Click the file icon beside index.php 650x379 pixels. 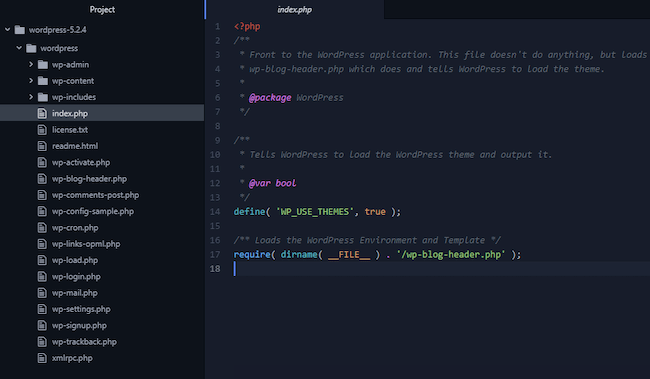click(x=42, y=113)
